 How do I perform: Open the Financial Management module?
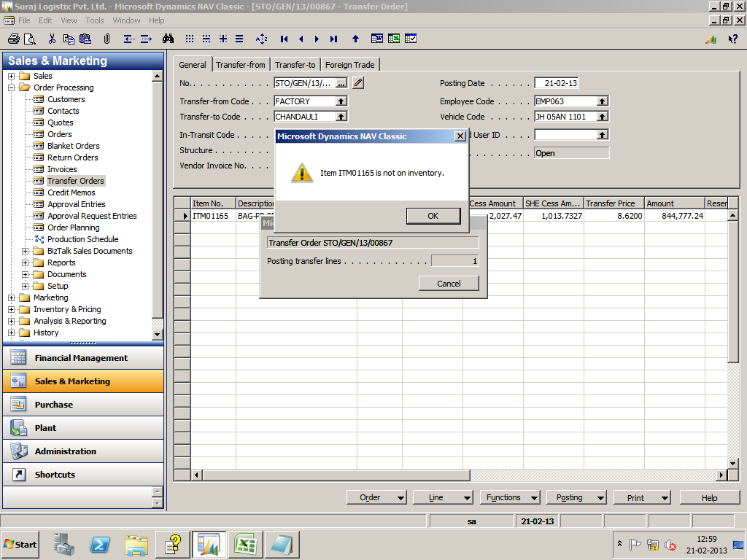pyautogui.click(x=83, y=358)
